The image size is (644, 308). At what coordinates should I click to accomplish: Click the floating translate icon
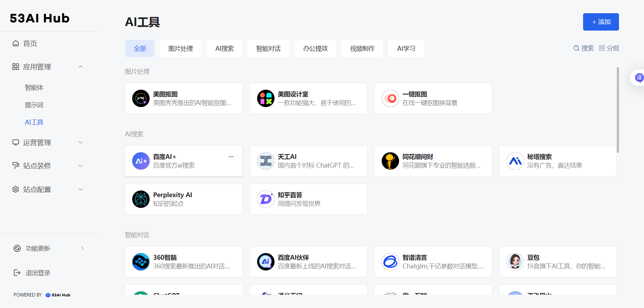(639, 78)
